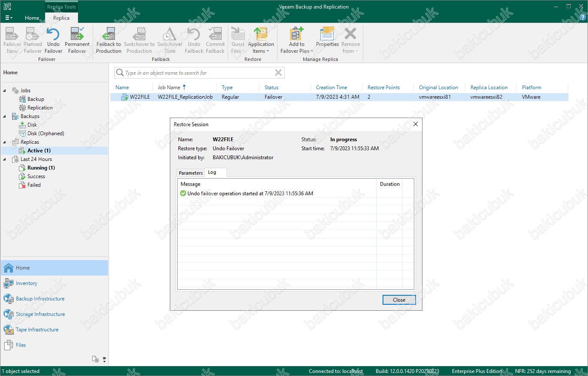This screenshot has width=588, height=376.
Task: Click the Permanent Failover ribbon icon
Action: (x=77, y=41)
